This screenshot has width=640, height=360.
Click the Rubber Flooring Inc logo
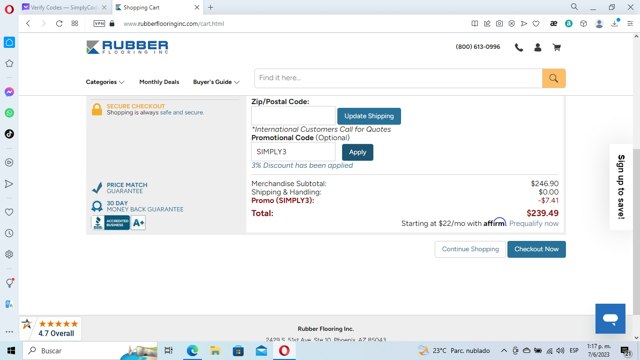pos(127,47)
